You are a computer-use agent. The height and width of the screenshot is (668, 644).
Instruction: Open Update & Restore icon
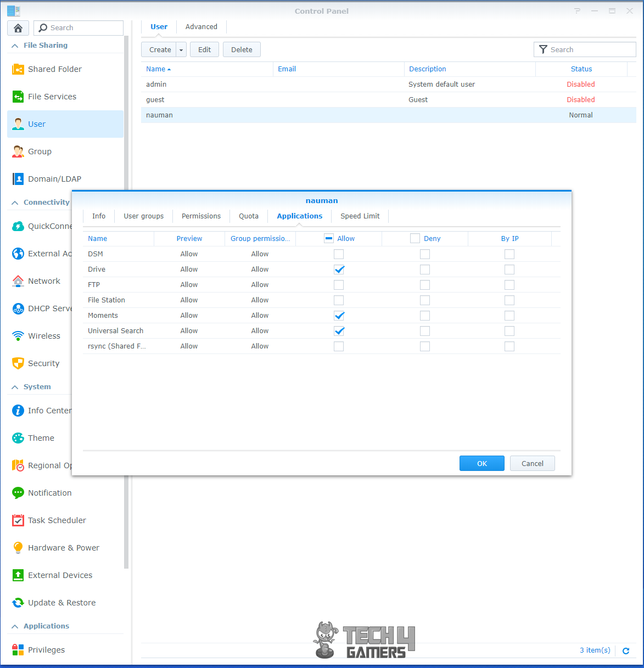tap(18, 603)
